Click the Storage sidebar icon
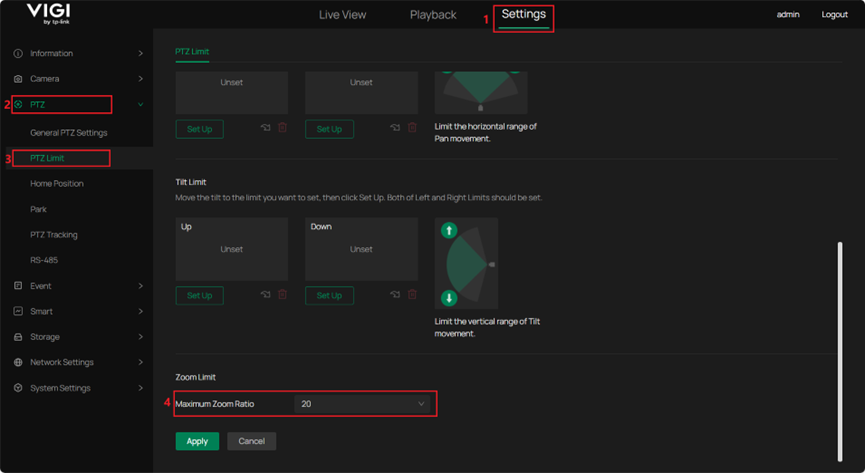 (18, 337)
